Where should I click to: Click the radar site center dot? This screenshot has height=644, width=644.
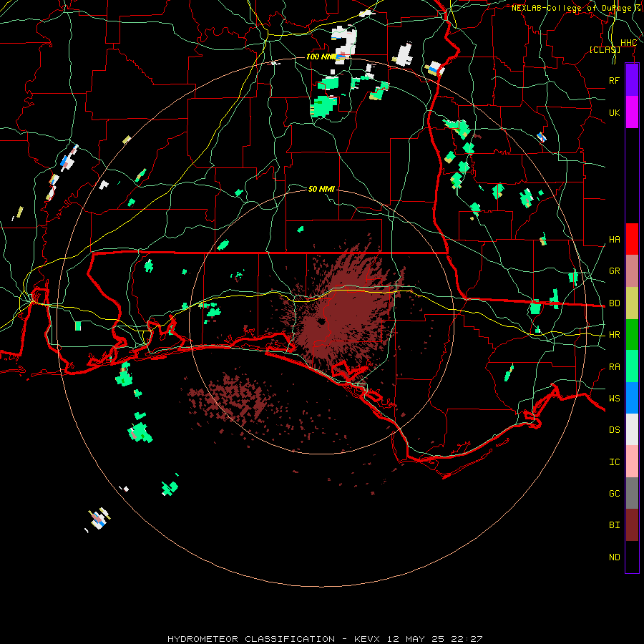[321, 321]
